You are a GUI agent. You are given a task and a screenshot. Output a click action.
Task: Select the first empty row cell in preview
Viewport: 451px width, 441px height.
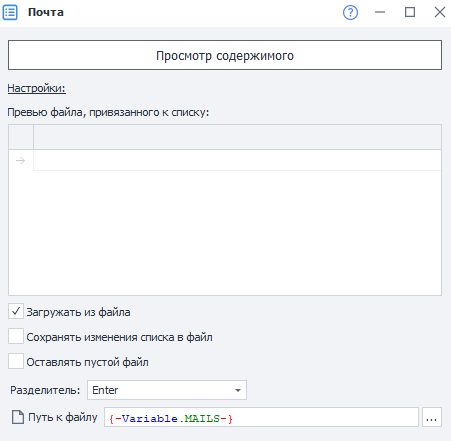(x=237, y=160)
